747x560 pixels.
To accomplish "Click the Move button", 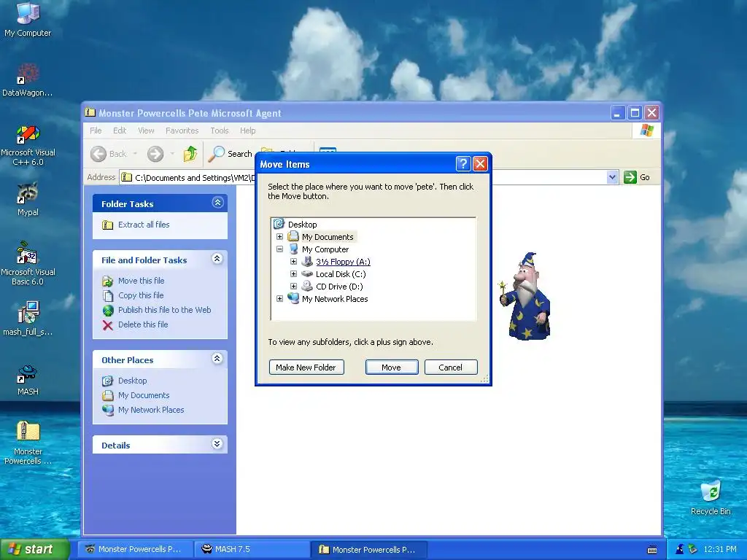I will click(x=392, y=367).
